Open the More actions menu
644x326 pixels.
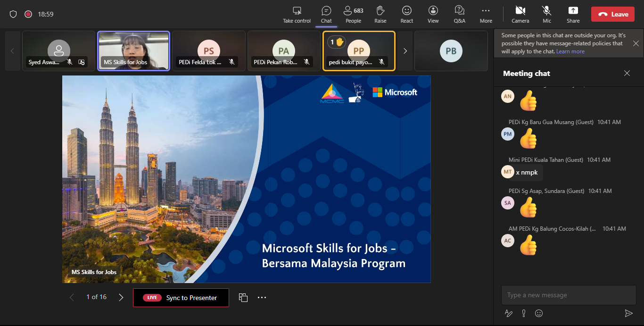pos(486,15)
